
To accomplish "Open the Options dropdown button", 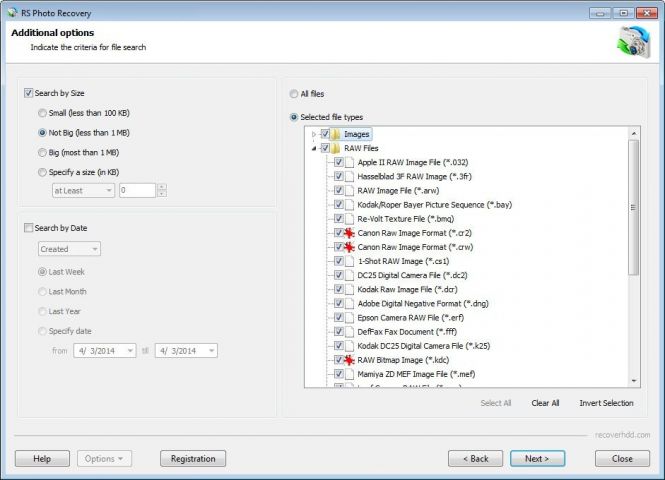I will coord(104,458).
